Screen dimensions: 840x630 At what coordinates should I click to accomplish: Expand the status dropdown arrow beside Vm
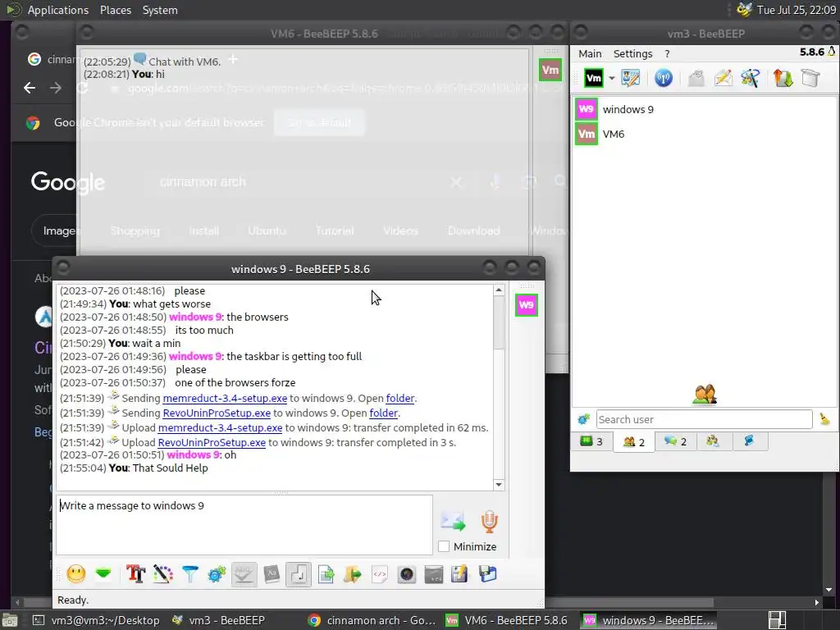(x=611, y=78)
